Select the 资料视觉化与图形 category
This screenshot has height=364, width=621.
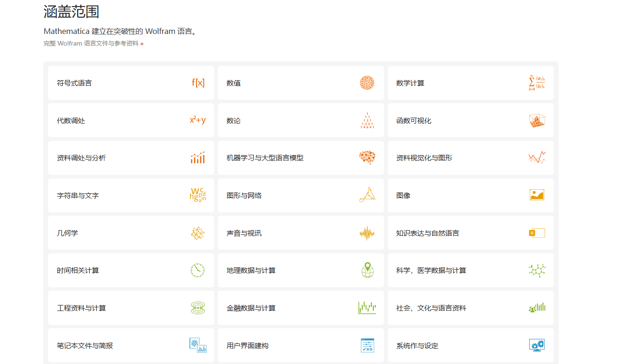click(471, 158)
